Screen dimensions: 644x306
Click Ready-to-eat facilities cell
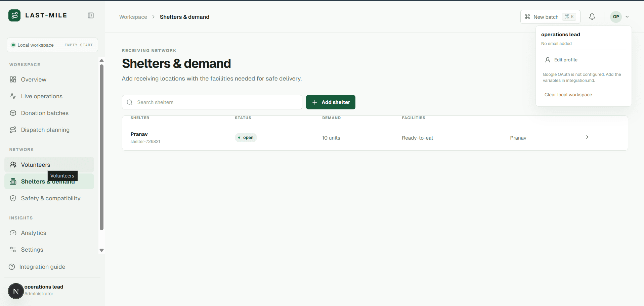[x=418, y=138]
